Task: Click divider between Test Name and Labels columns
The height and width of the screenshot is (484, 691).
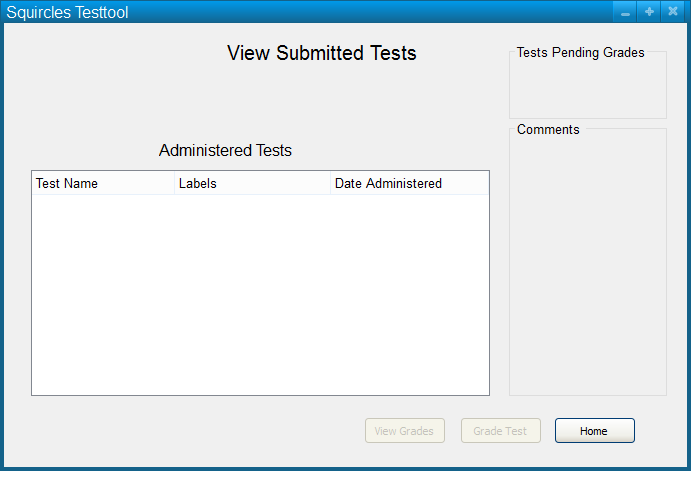Action: pyautogui.click(x=175, y=184)
